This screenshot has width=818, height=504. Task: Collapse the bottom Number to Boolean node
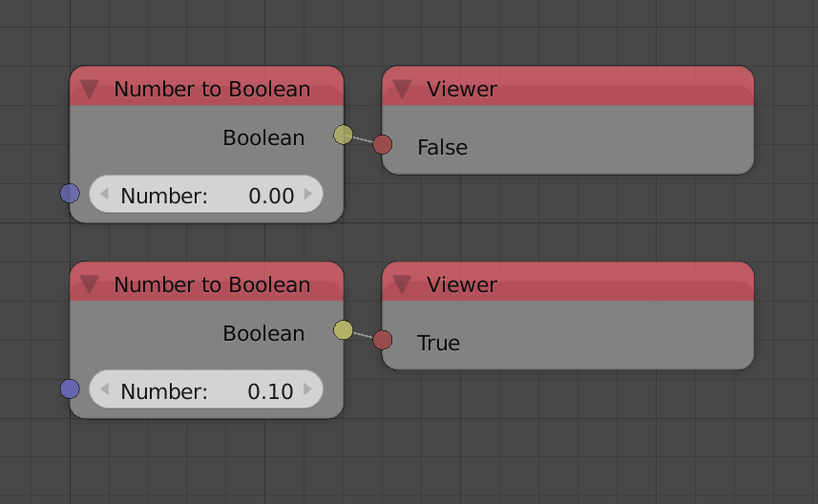pos(90,284)
